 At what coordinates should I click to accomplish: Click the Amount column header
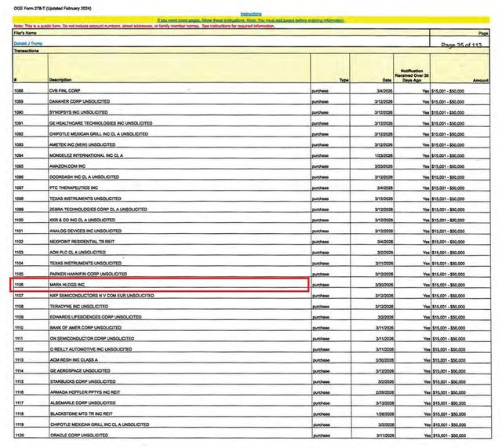pyautogui.click(x=481, y=80)
